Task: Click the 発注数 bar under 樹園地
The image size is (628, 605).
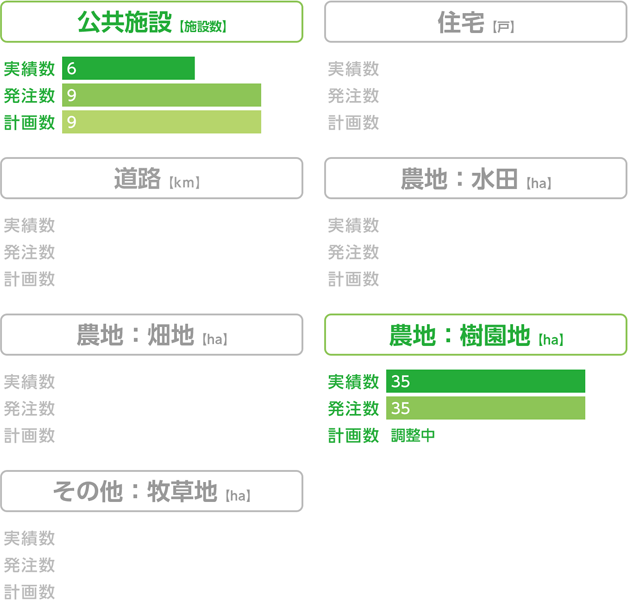Action: tap(485, 408)
